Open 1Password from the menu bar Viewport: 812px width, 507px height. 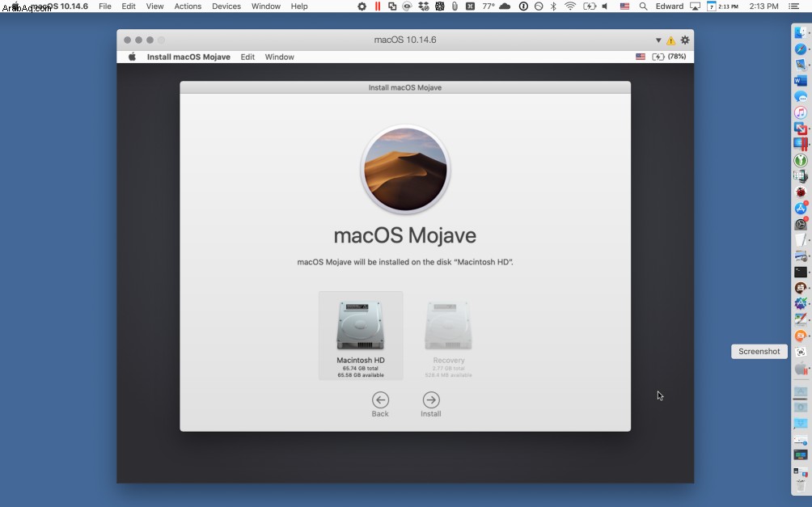[x=523, y=6]
